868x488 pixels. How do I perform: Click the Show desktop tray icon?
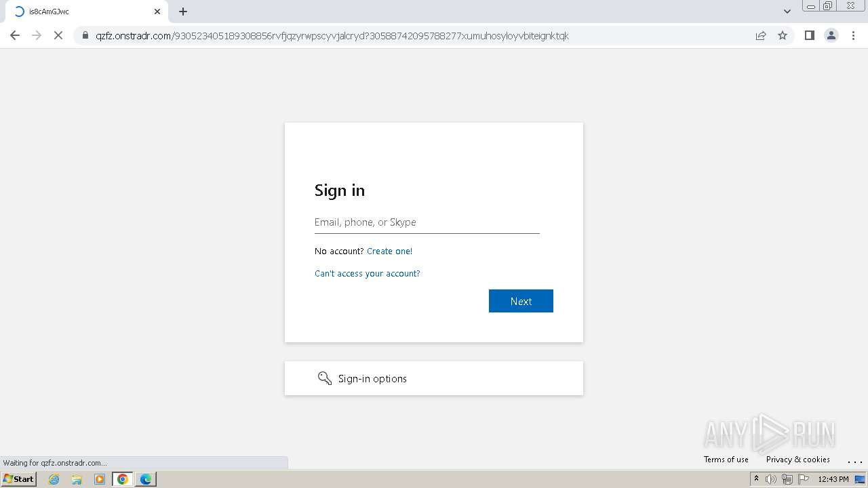[x=860, y=479]
